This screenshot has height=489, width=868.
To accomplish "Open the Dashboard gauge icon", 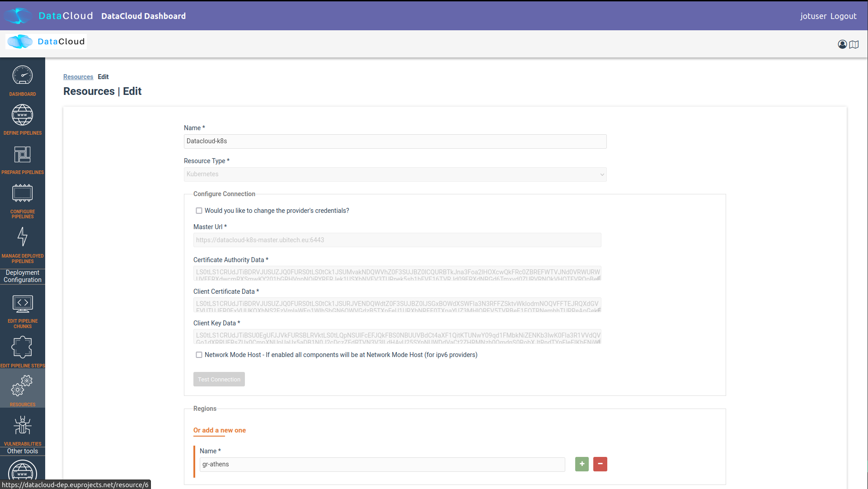I will (23, 75).
